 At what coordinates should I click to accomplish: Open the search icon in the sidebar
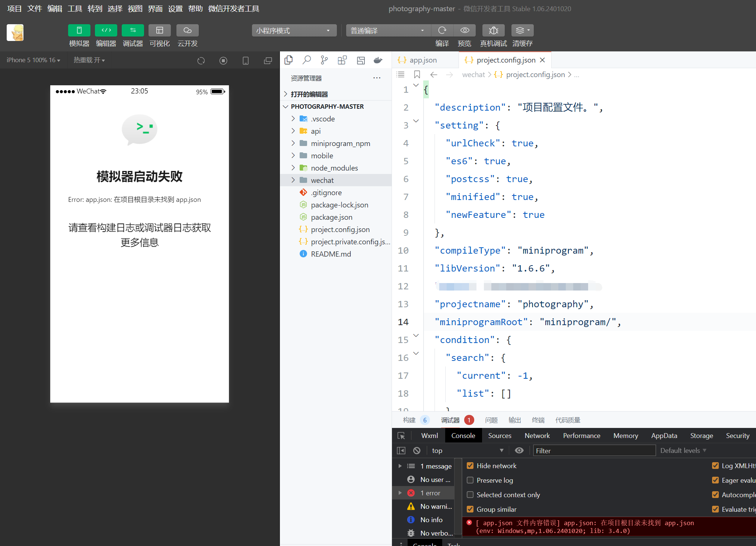tap(307, 60)
